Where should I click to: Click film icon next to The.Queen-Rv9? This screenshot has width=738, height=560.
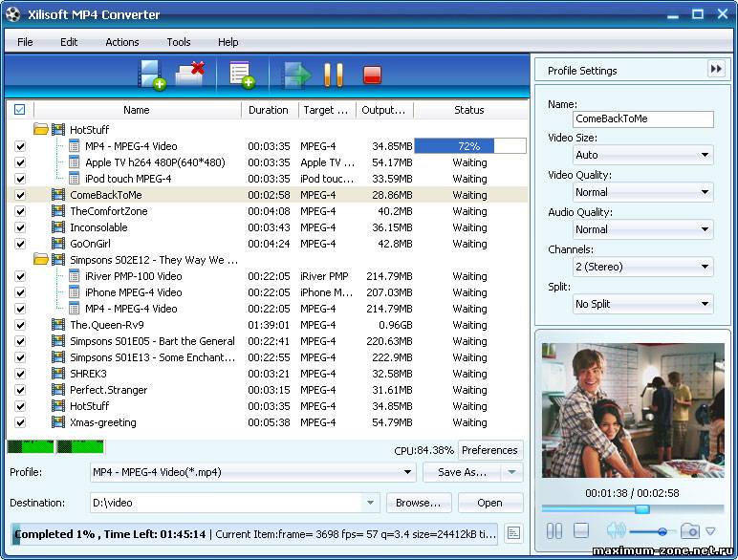pyautogui.click(x=58, y=324)
